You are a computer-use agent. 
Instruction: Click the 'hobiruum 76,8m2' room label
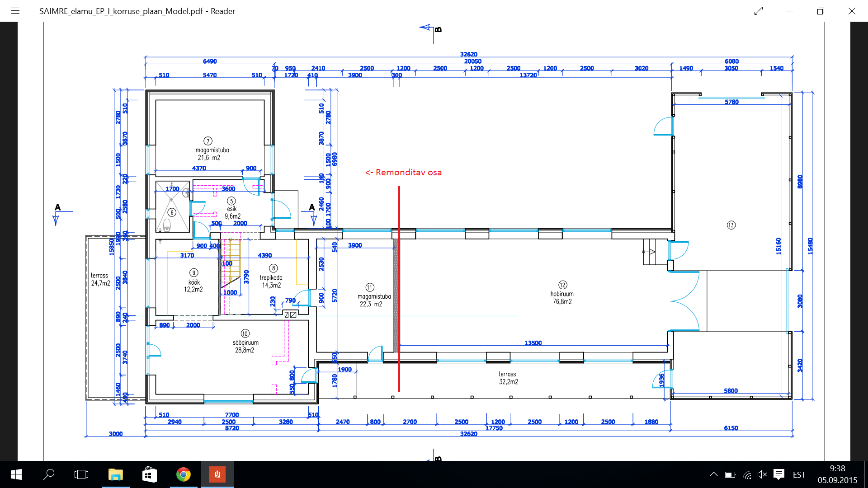click(562, 297)
